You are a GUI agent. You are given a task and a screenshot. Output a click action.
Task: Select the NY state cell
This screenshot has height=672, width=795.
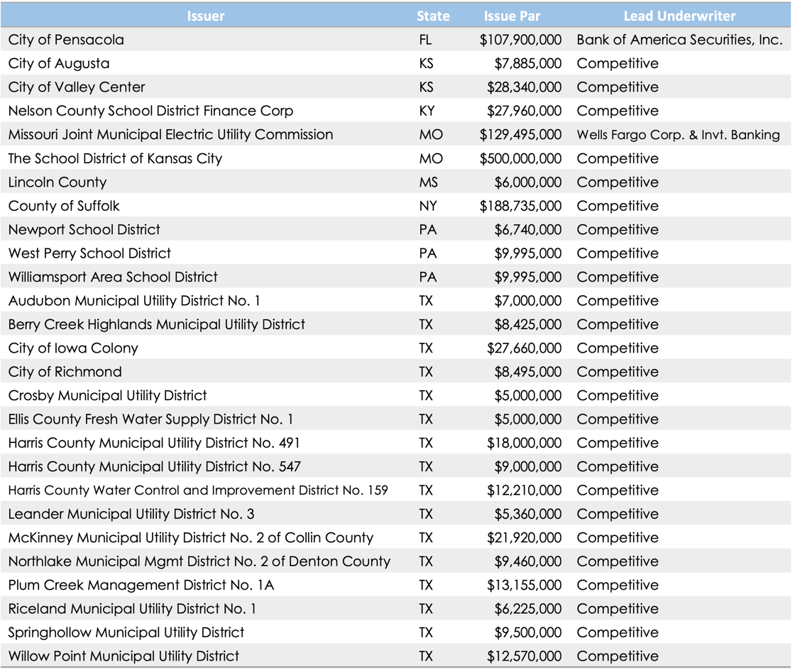(428, 206)
